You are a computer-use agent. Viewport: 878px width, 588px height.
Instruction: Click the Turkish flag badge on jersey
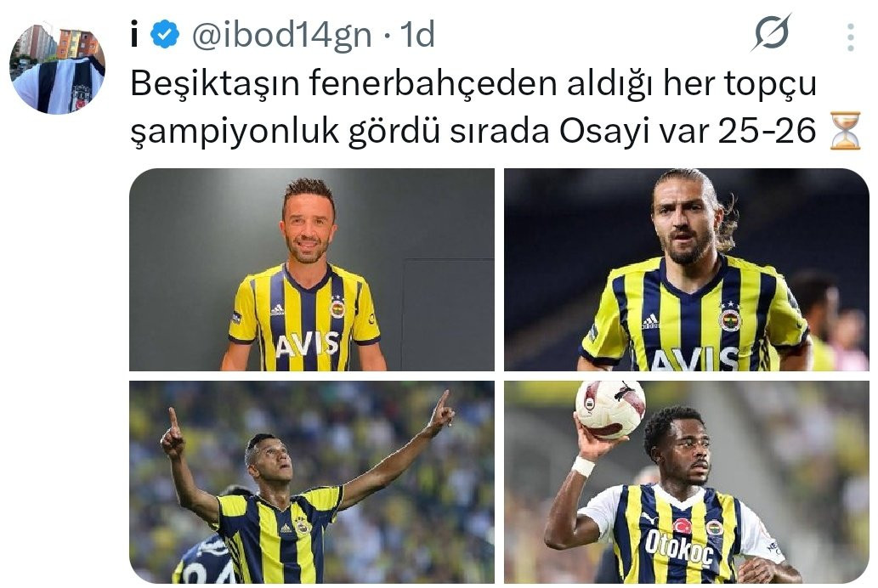[683, 526]
